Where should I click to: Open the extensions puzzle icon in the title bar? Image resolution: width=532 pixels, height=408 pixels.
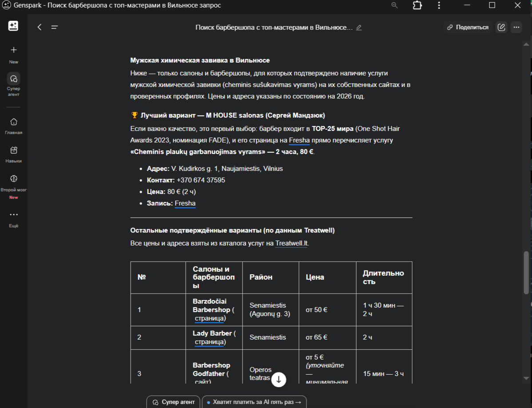pyautogui.click(x=417, y=5)
